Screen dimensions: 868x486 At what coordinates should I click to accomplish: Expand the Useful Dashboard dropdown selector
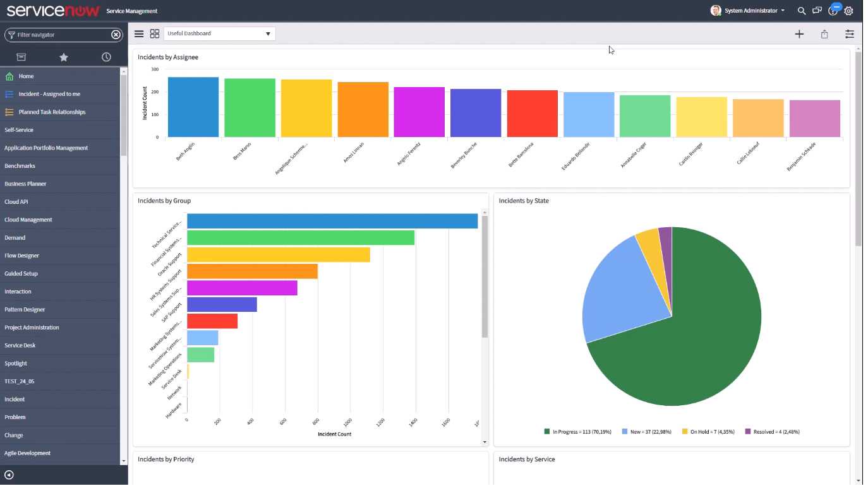coord(219,34)
